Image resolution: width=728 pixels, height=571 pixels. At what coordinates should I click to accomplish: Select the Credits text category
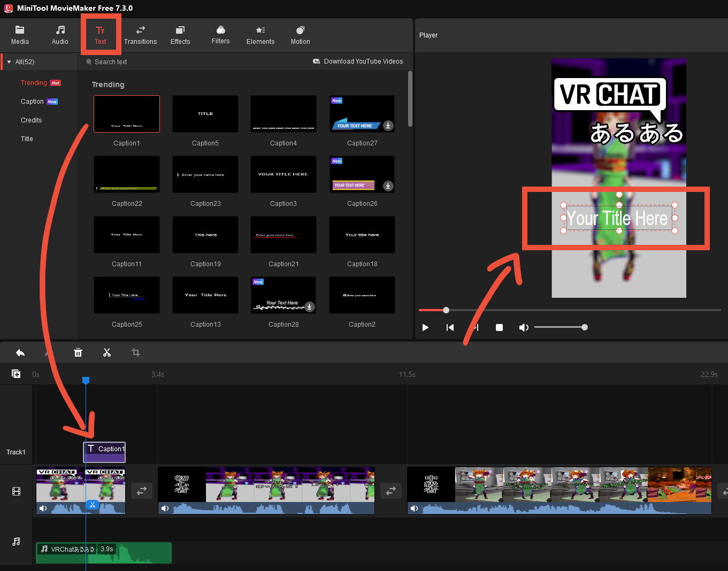(32, 120)
